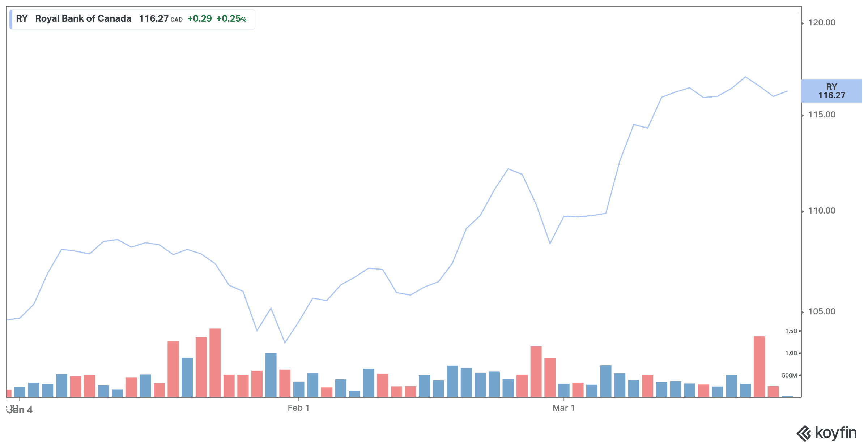This screenshot has width=868, height=448.
Task: Select the RY 116.27 price axis tag
Action: click(831, 91)
